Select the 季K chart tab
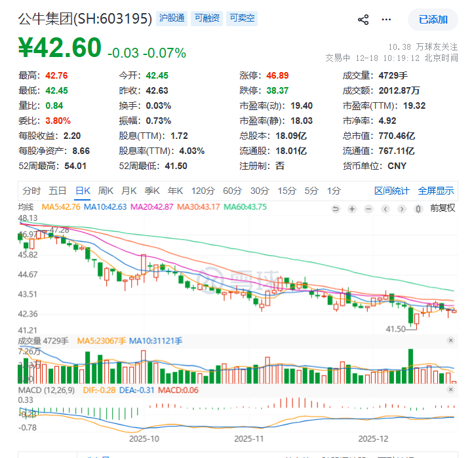The height and width of the screenshot is (458, 476). click(x=152, y=191)
